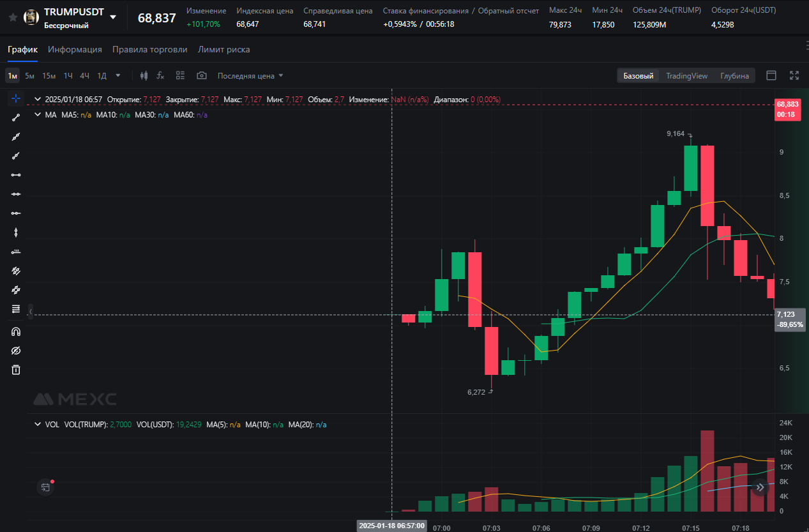Image resolution: width=809 pixels, height=532 pixels.
Task: Hide all drawings with eye icon
Action: [16, 351]
